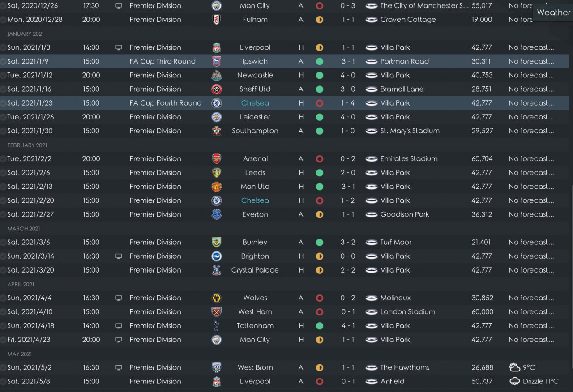Open the Emirates Stadium link

click(x=409, y=159)
